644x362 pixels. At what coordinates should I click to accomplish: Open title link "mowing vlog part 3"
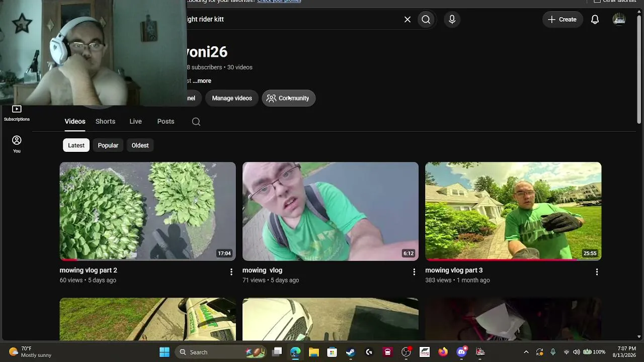(454, 270)
